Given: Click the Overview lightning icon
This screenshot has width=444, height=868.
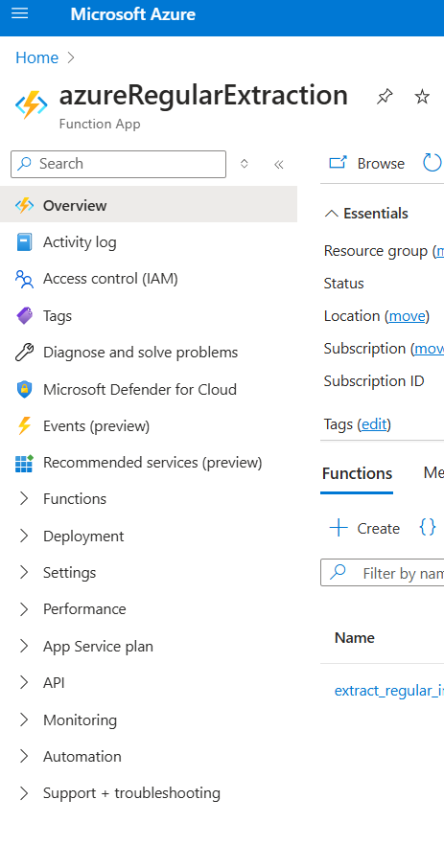Looking at the screenshot, I should [24, 205].
